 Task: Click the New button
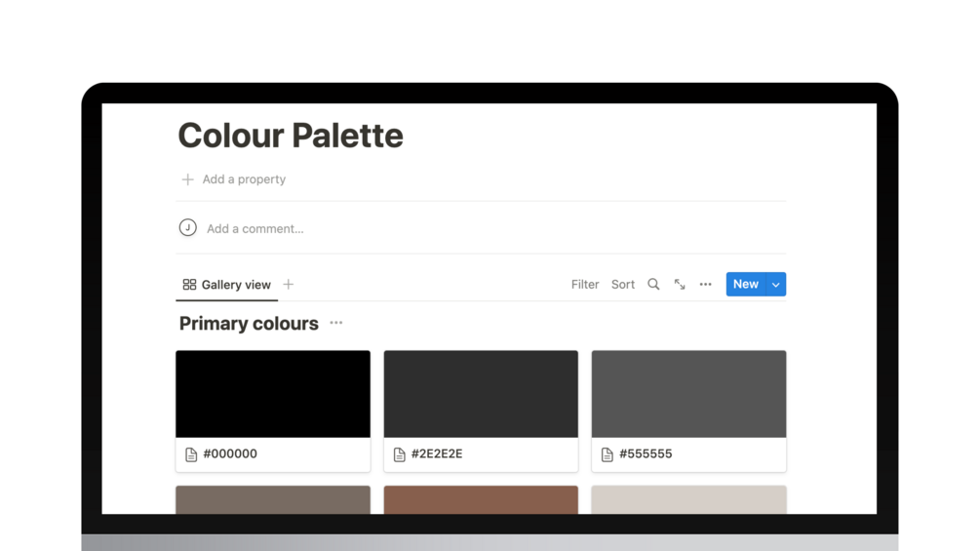(x=746, y=285)
